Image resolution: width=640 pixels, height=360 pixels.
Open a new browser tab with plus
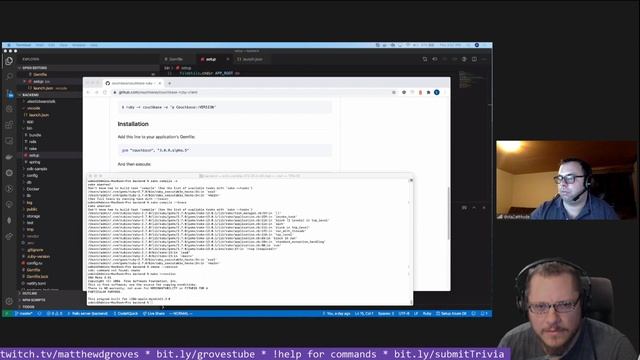169,83
